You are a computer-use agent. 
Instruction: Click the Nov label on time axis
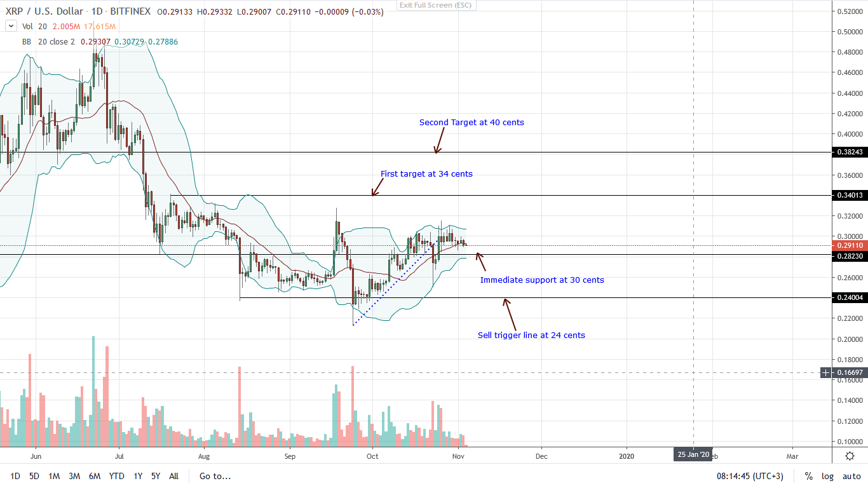(458, 456)
